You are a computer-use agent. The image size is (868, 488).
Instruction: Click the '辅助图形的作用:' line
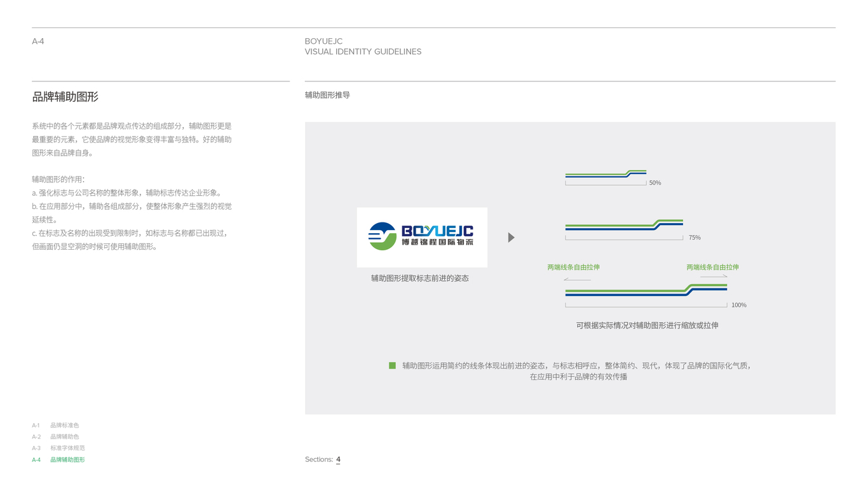[58, 179]
